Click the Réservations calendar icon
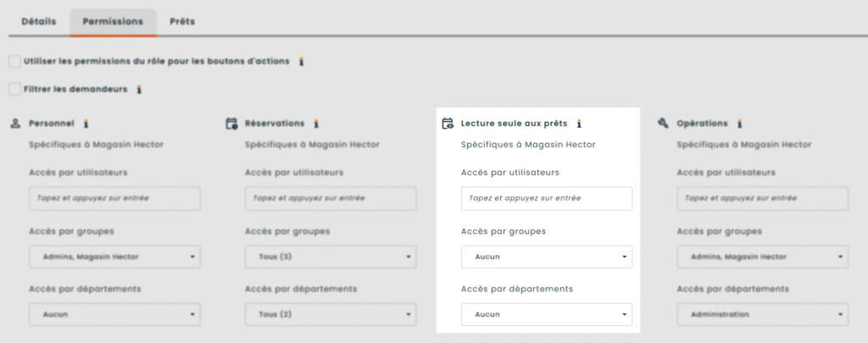Screen dimensions: 868x343 click(231, 124)
